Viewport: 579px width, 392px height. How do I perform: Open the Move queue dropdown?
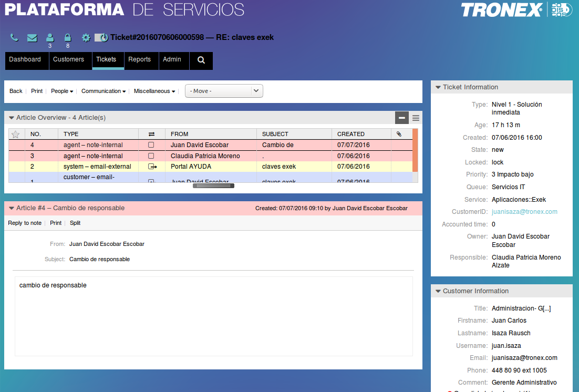[224, 91]
